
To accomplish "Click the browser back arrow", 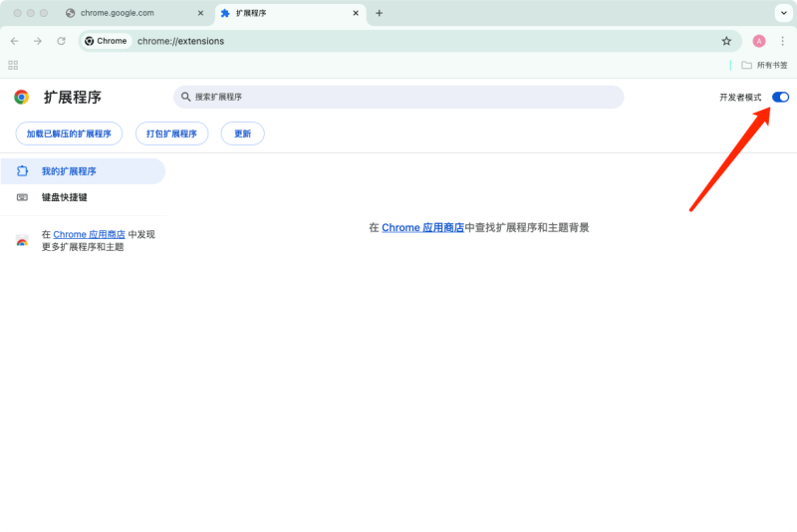I will click(x=15, y=41).
